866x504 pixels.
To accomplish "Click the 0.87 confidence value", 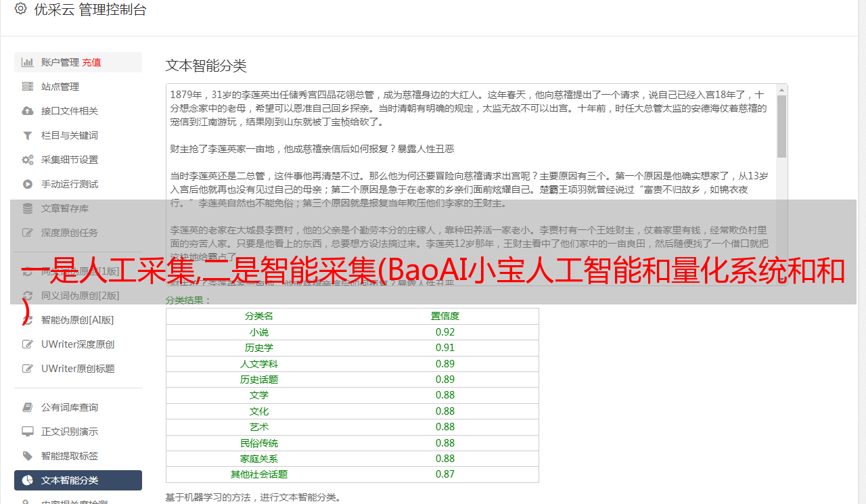I will [445, 474].
